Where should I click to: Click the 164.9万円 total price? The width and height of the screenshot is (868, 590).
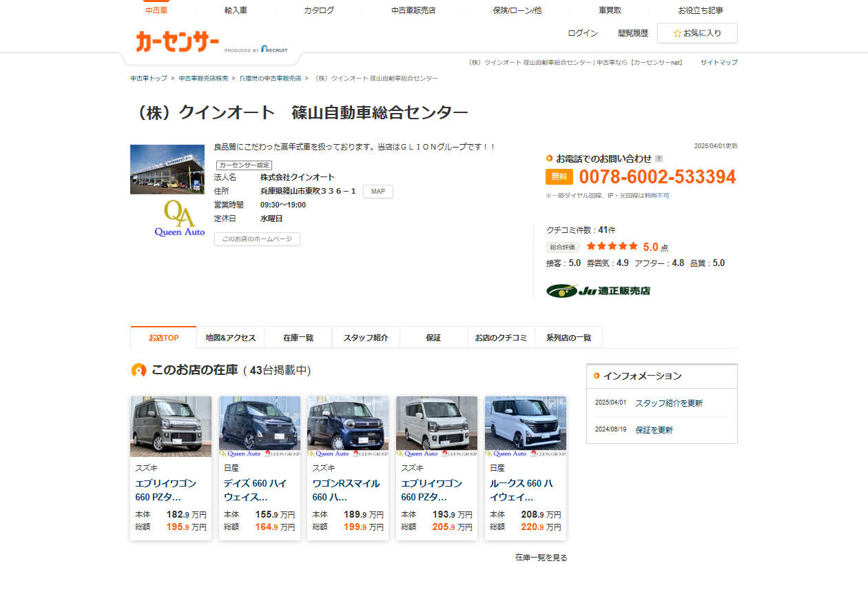(276, 527)
